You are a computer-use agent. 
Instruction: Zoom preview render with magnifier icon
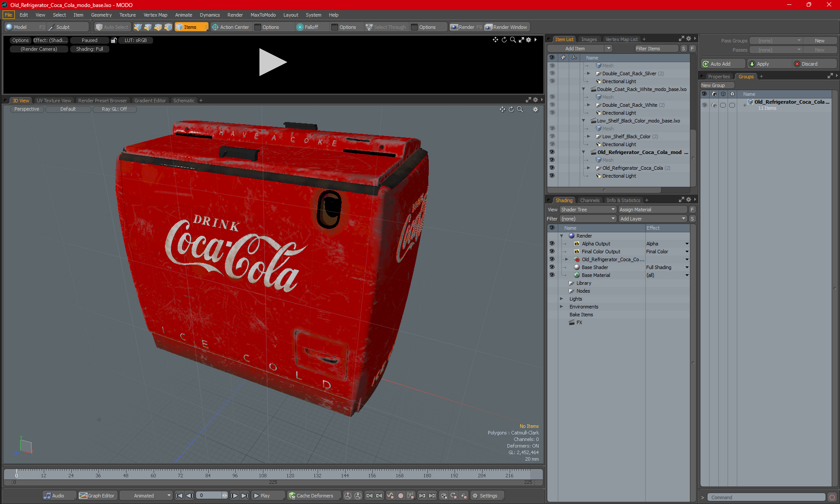pos(513,40)
